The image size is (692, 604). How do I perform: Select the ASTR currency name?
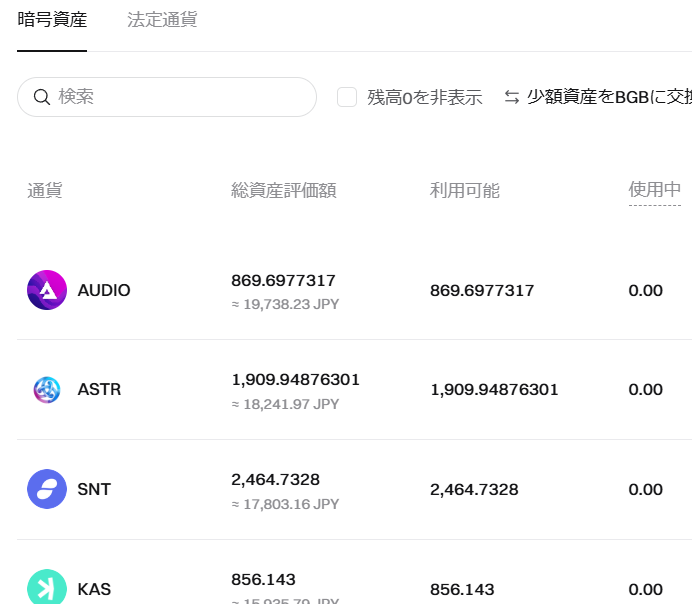pyautogui.click(x=99, y=390)
